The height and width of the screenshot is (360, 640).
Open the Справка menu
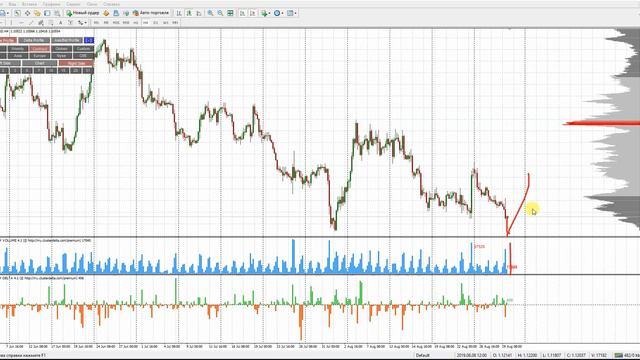(111, 4)
